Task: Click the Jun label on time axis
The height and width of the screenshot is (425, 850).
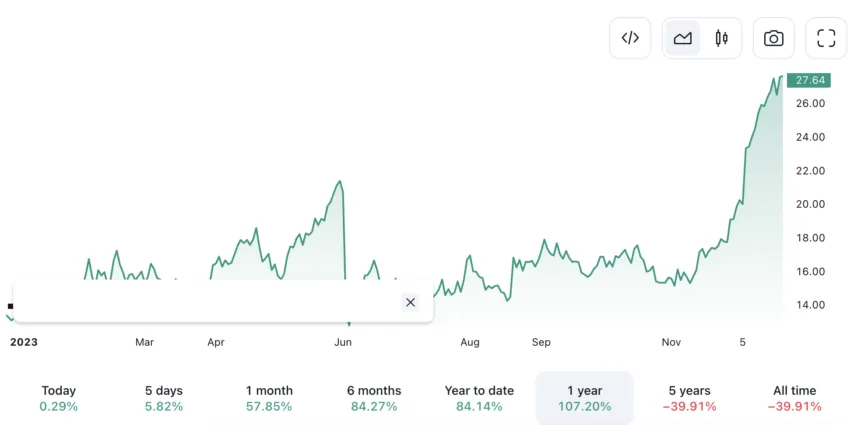Action: tap(343, 342)
